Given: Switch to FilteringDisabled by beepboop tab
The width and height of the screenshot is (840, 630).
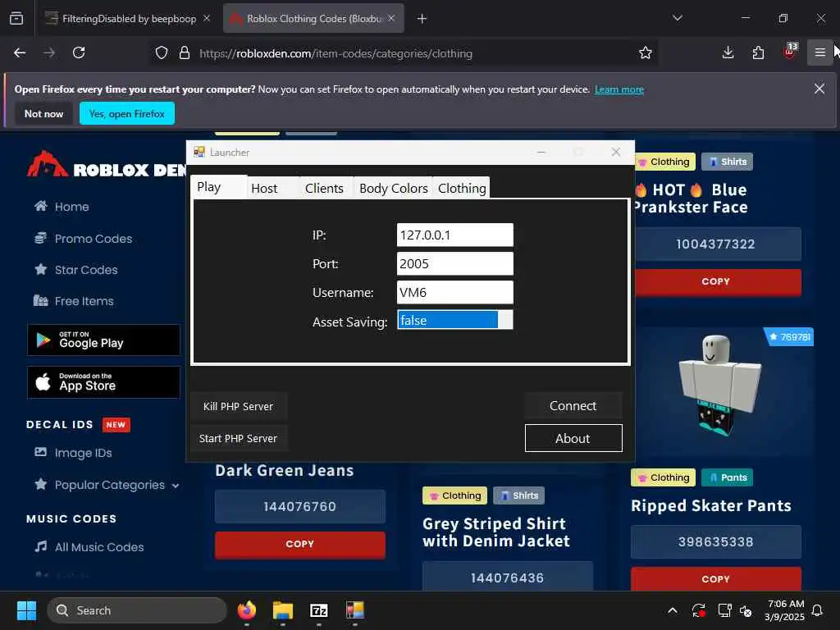Looking at the screenshot, I should [129, 19].
